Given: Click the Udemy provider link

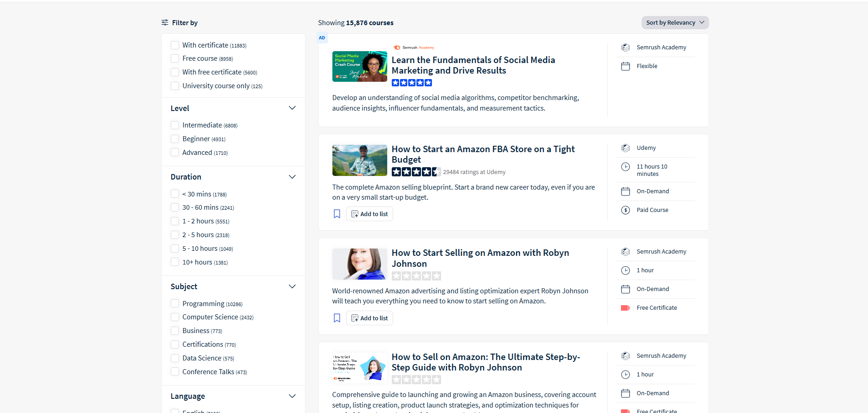Looking at the screenshot, I should tap(646, 148).
